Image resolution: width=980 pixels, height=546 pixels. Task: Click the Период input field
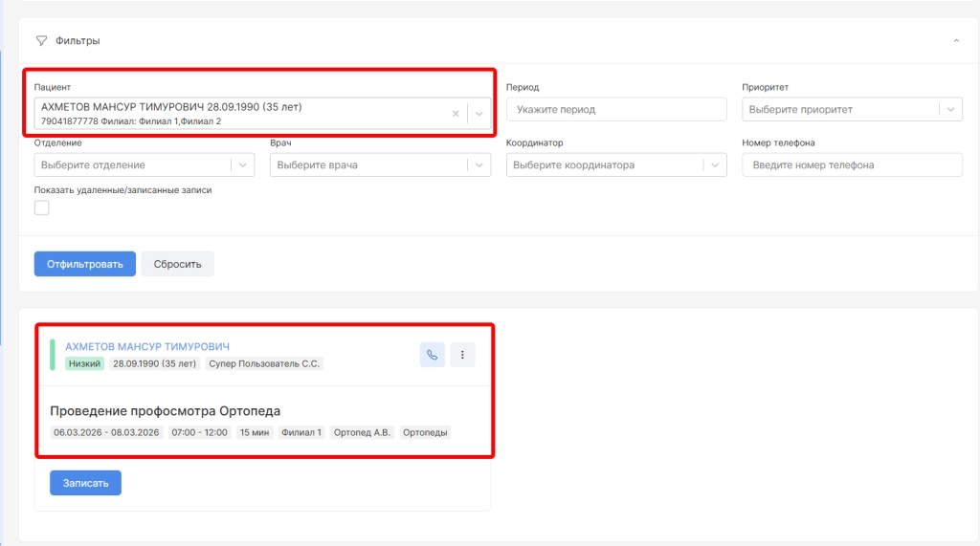click(616, 109)
